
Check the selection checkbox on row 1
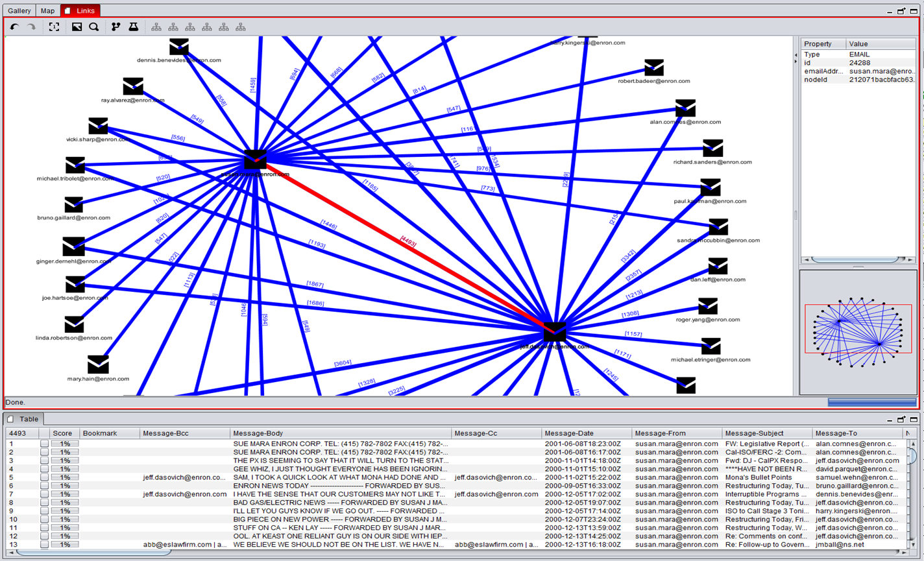[x=43, y=444]
